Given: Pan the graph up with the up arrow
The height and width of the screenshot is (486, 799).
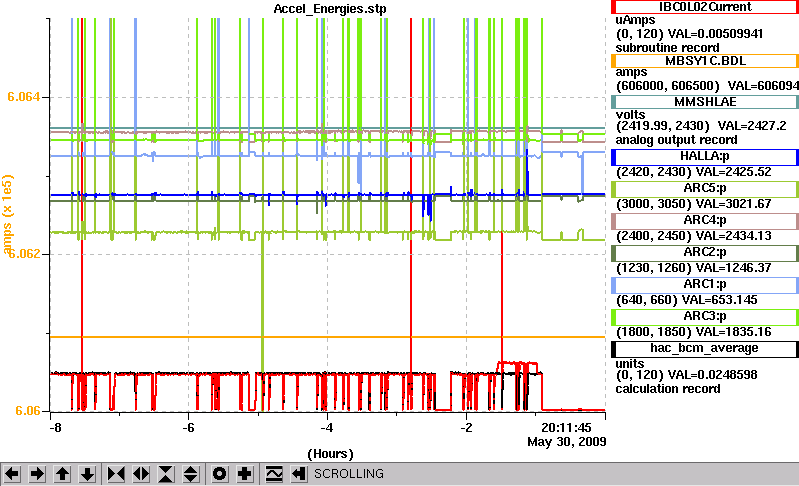Looking at the screenshot, I should pyautogui.click(x=63, y=474).
